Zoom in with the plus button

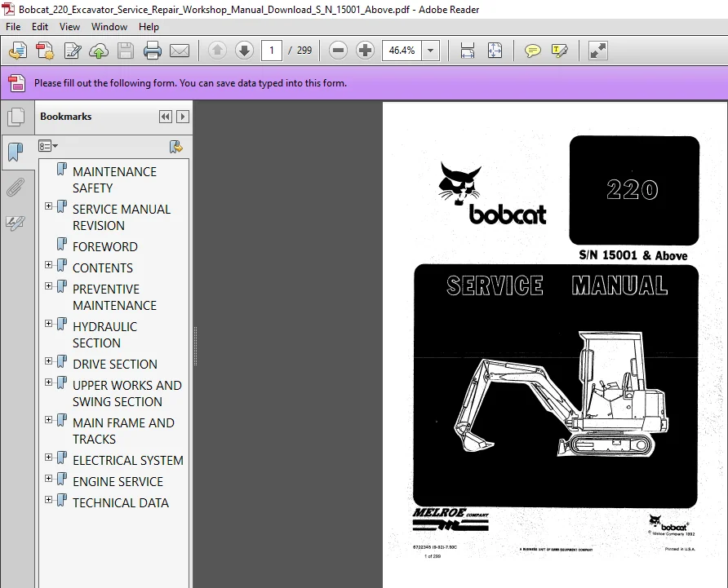[366, 50]
